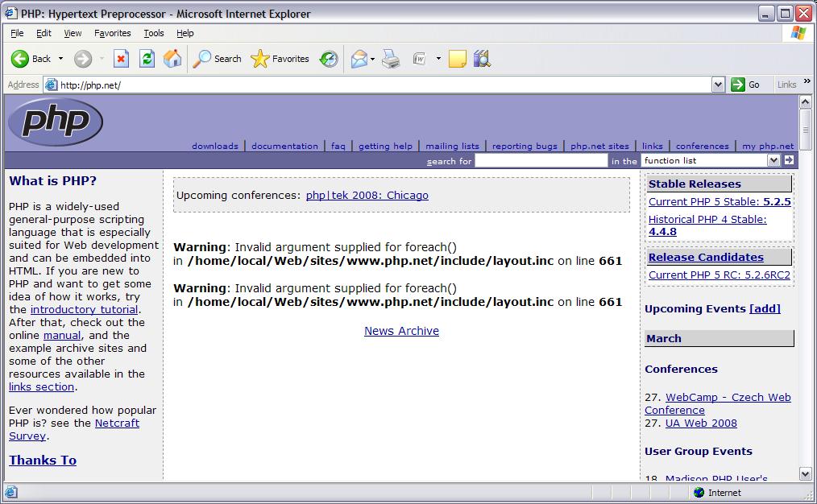Open the News Archive link
Image resolution: width=817 pixels, height=504 pixels.
401,331
